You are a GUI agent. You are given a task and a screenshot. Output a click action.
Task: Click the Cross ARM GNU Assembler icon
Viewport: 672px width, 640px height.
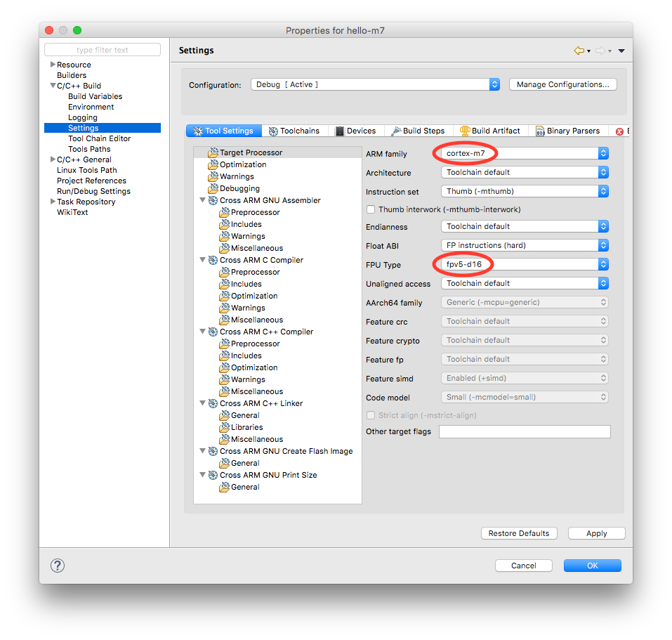(213, 200)
